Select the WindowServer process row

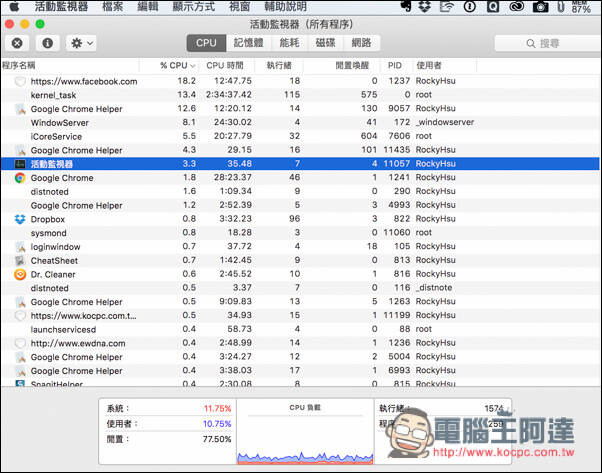click(300, 122)
